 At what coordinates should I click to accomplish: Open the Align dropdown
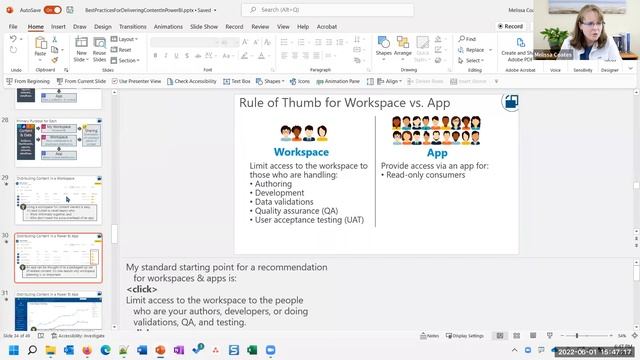389,81
